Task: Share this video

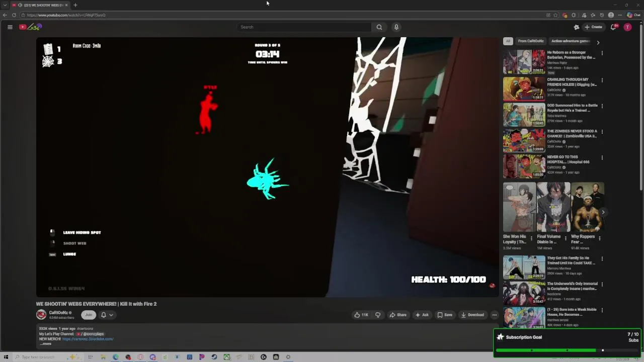Action: [x=398, y=315]
